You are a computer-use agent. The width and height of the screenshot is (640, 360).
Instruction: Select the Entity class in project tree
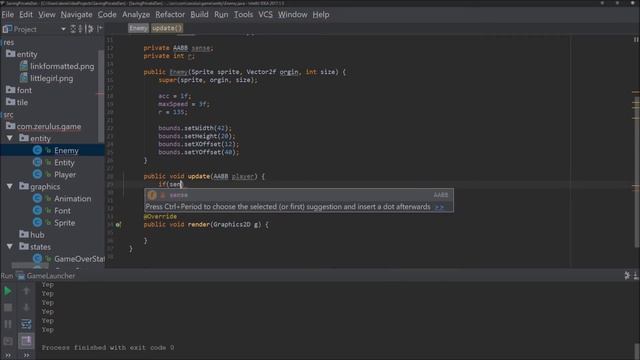coord(64,162)
